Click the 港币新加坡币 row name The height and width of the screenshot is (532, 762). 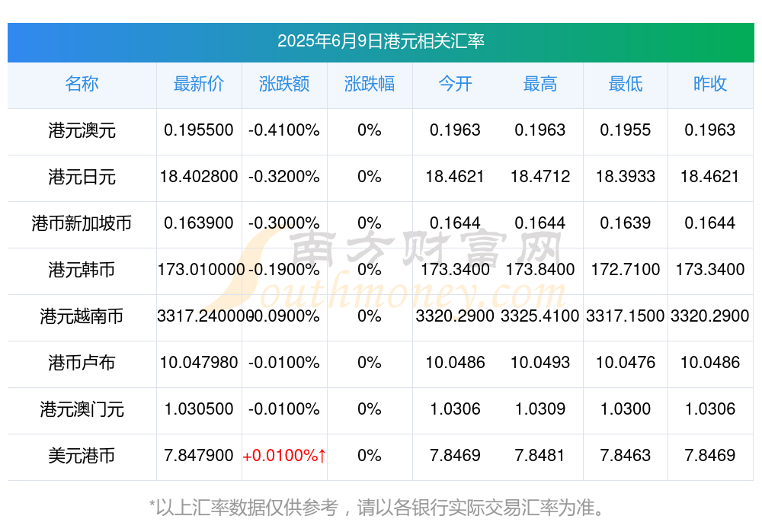point(82,223)
